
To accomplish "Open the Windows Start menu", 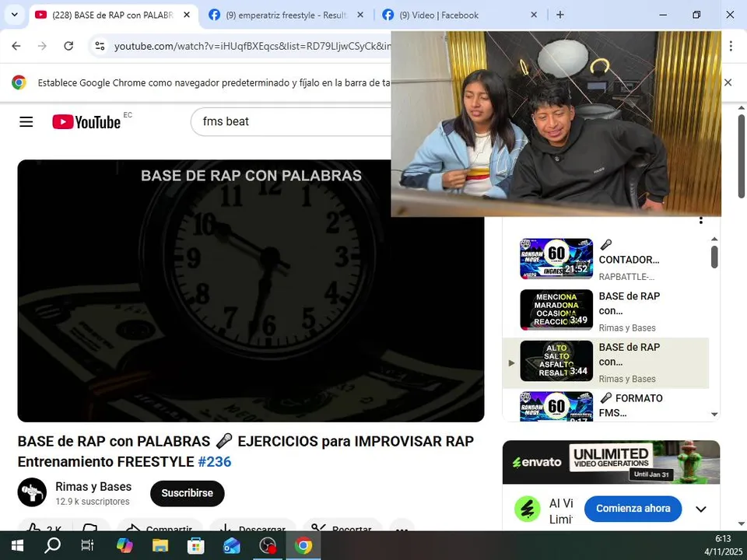I will click(17, 545).
